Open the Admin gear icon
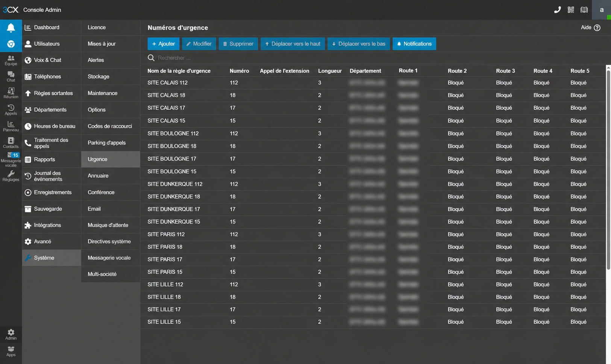This screenshot has width=611, height=364. [11, 334]
